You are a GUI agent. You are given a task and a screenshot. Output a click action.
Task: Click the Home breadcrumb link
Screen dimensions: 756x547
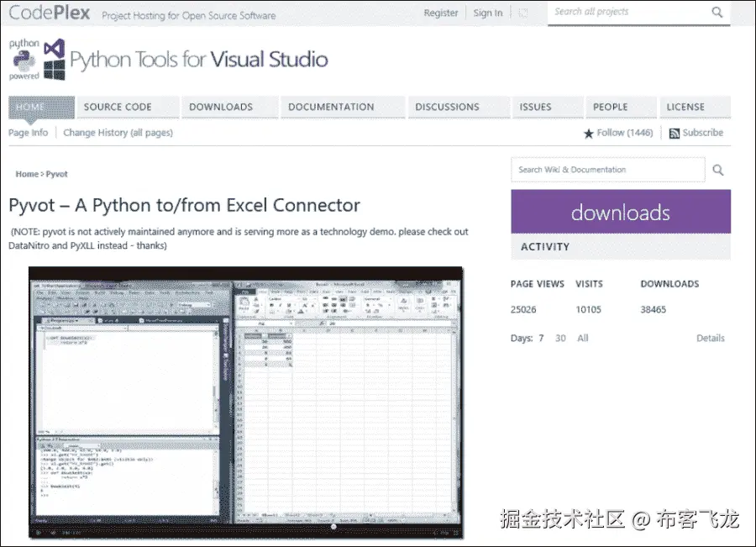click(x=27, y=174)
